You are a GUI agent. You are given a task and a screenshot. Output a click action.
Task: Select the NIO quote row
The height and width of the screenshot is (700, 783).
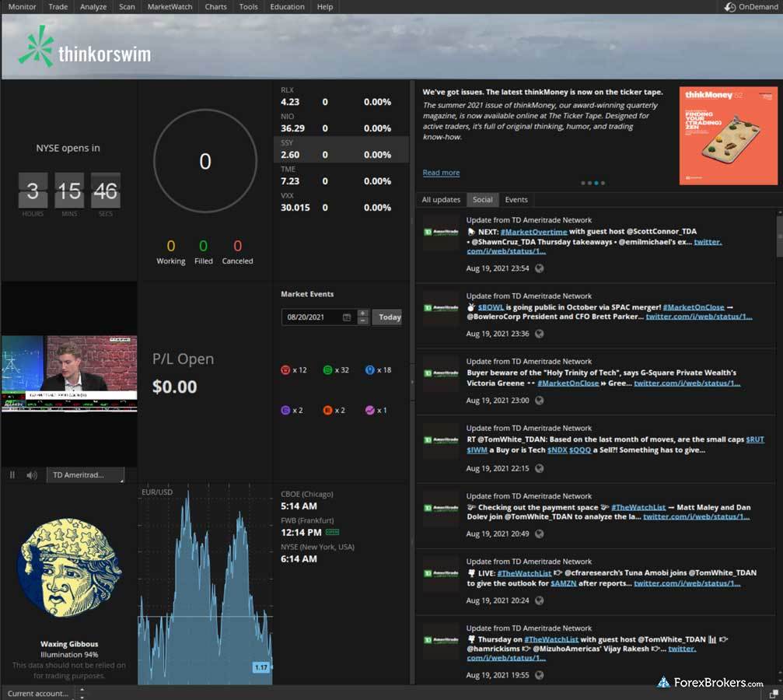[341, 124]
